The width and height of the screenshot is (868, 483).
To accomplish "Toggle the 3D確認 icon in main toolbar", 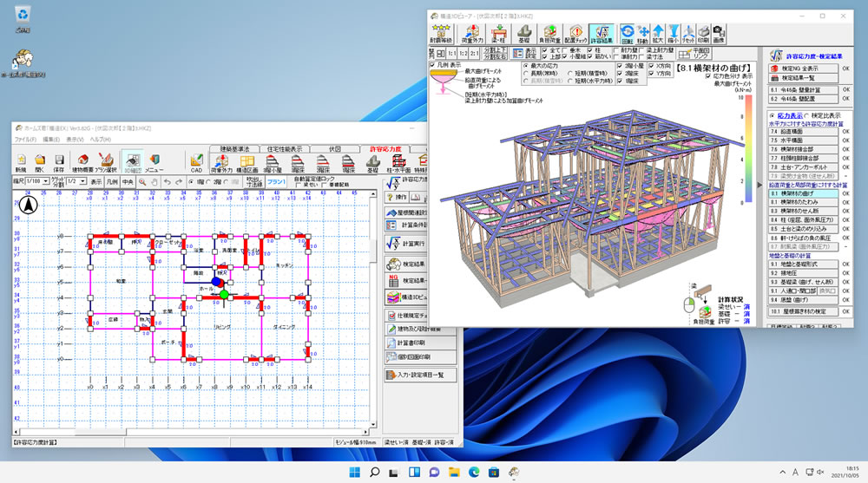I will (132, 161).
